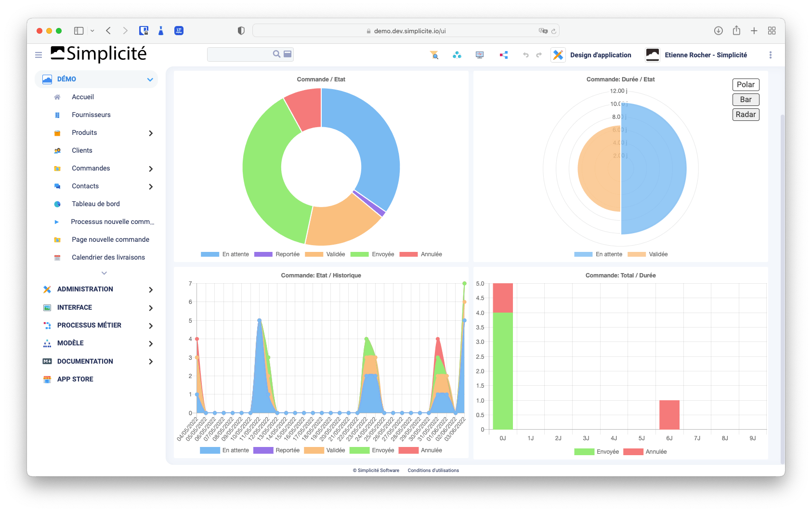This screenshot has width=812, height=512.
Task: Open the Design d'application scope icon
Action: point(558,55)
